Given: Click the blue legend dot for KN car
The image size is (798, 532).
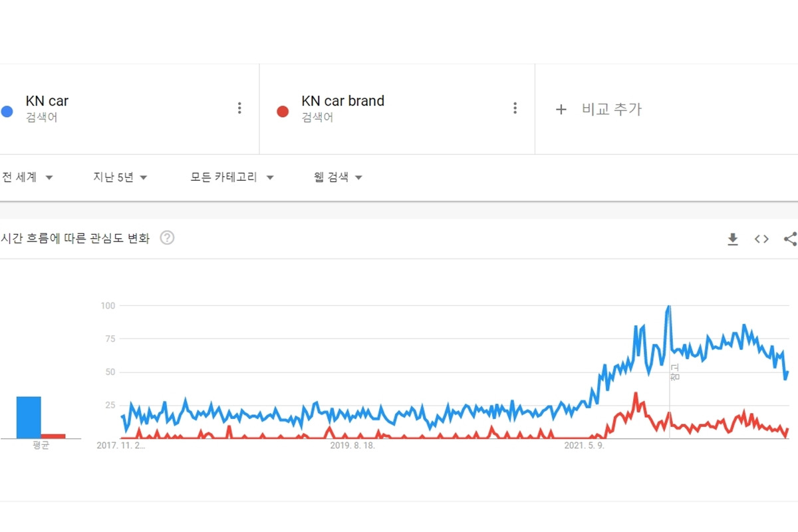Looking at the screenshot, I should click(7, 112).
